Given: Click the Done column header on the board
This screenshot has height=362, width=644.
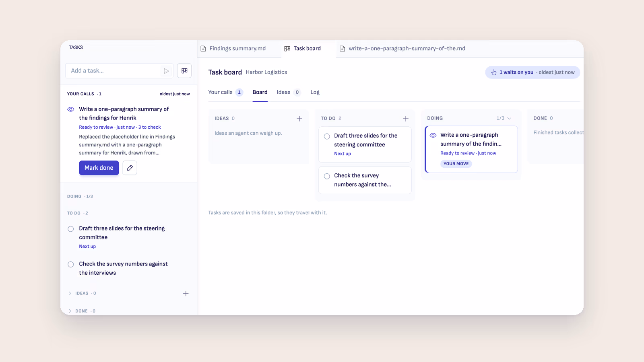Looking at the screenshot, I should click(x=543, y=118).
